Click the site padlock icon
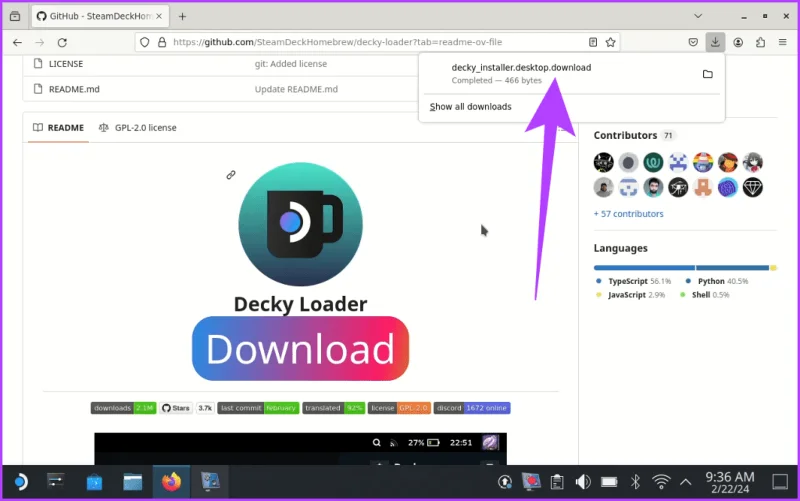The width and height of the screenshot is (800, 501). [x=162, y=42]
